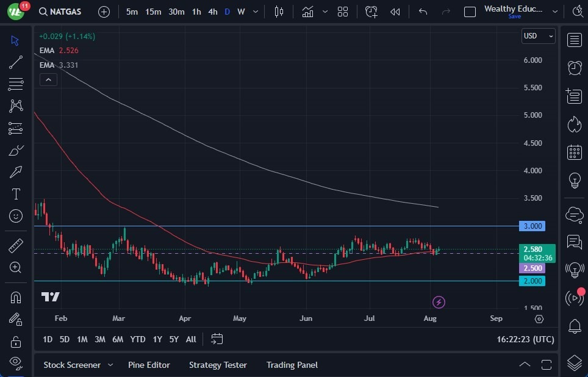
Task: Click the first EMA 2.526 indicator label
Action: (59, 50)
